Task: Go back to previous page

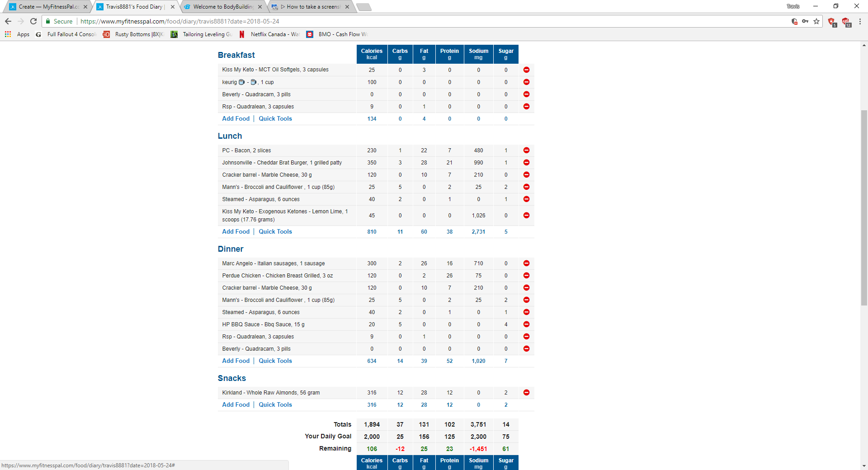Action: 8,21
